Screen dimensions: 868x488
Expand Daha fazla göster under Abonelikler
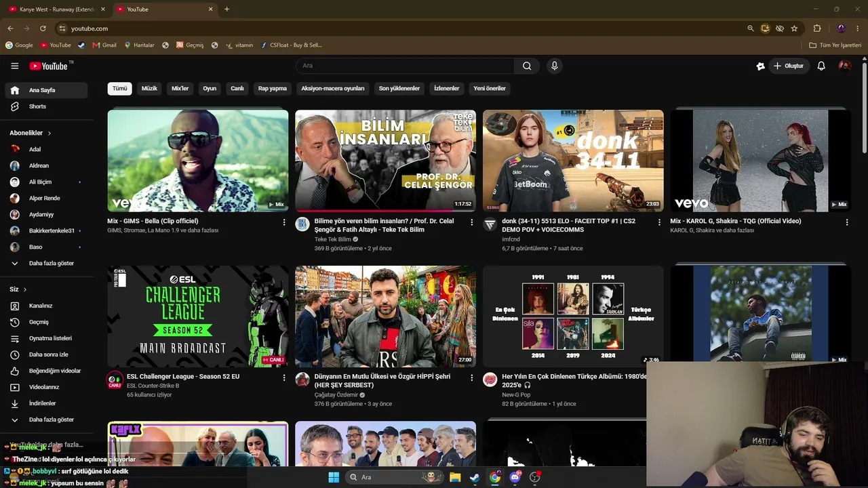(47, 264)
